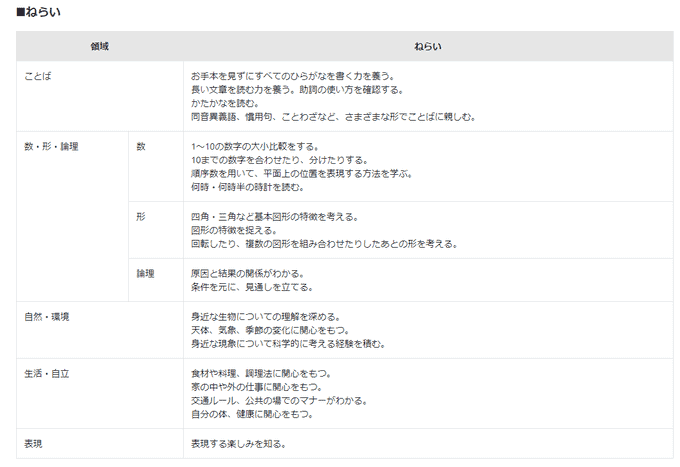Select the ねらい column header
Viewport: 680px width, 467px height.
pyautogui.click(x=428, y=47)
